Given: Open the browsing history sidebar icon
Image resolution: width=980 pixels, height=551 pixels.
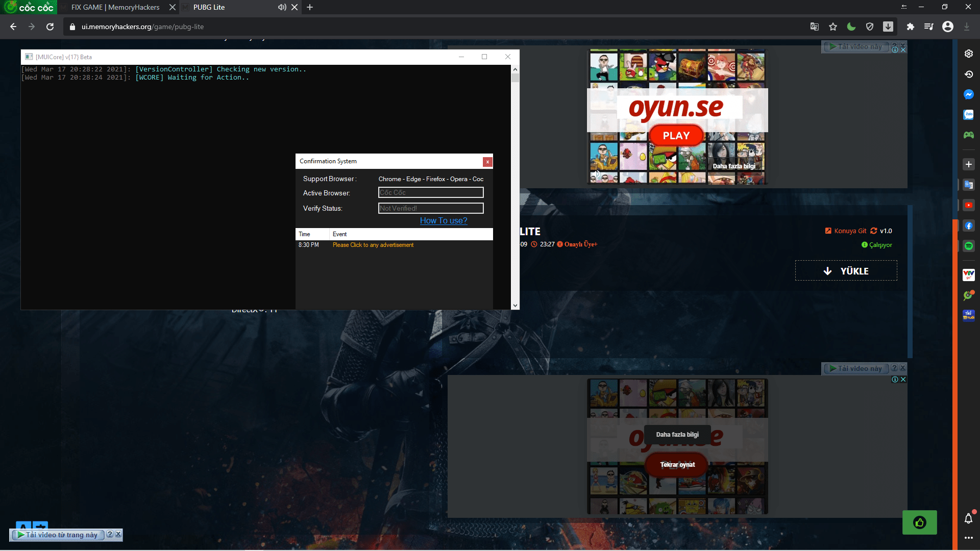Looking at the screenshot, I should click(x=969, y=74).
